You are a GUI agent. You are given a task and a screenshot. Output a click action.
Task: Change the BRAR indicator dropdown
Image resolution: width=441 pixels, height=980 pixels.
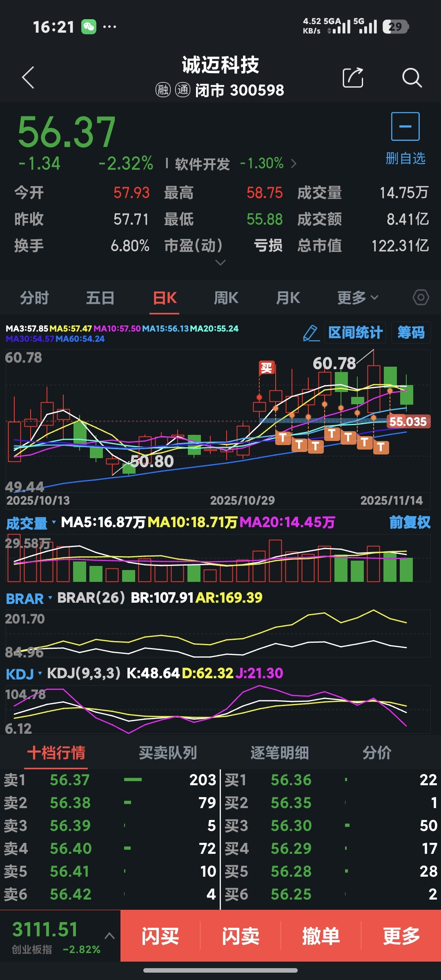[29, 598]
